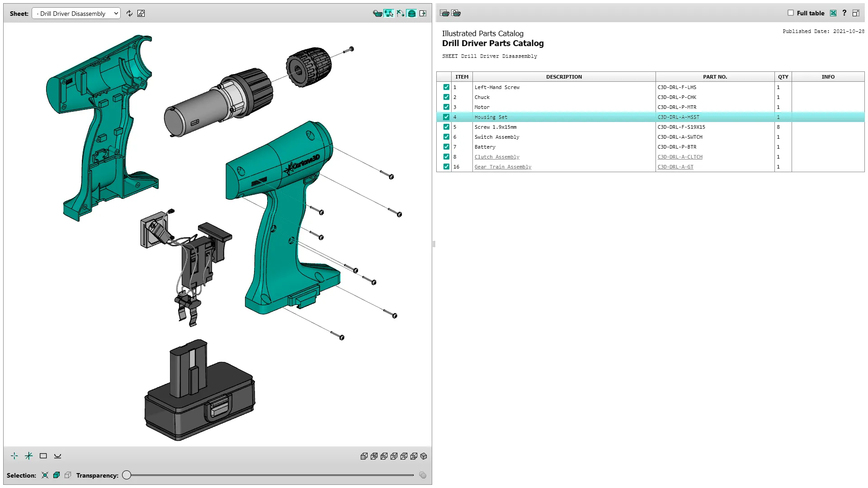Click the panel collapse icon in 3D toolbar
Image resolution: width=868 pixels, height=488 pixels.
click(423, 14)
